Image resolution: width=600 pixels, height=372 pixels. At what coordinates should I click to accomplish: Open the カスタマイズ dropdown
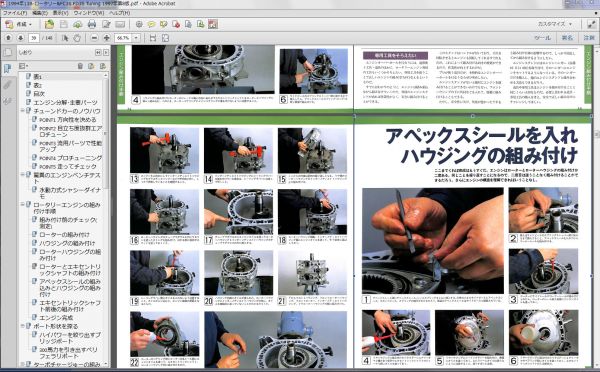pyautogui.click(x=554, y=24)
